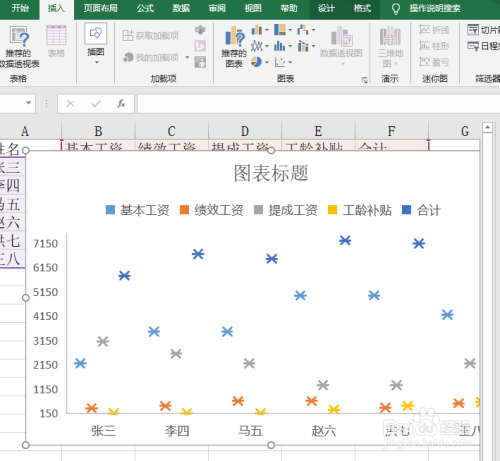Open the chart group dialog launcher

(x=364, y=80)
